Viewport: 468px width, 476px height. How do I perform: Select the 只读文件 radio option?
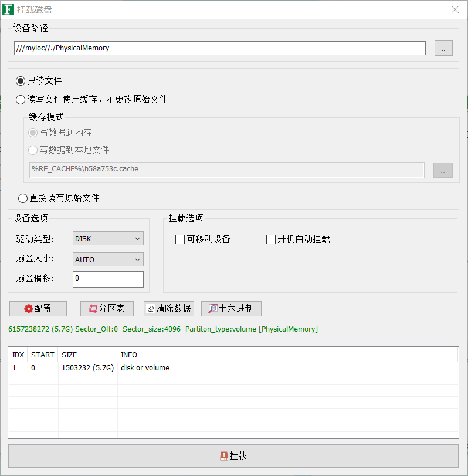pos(21,81)
